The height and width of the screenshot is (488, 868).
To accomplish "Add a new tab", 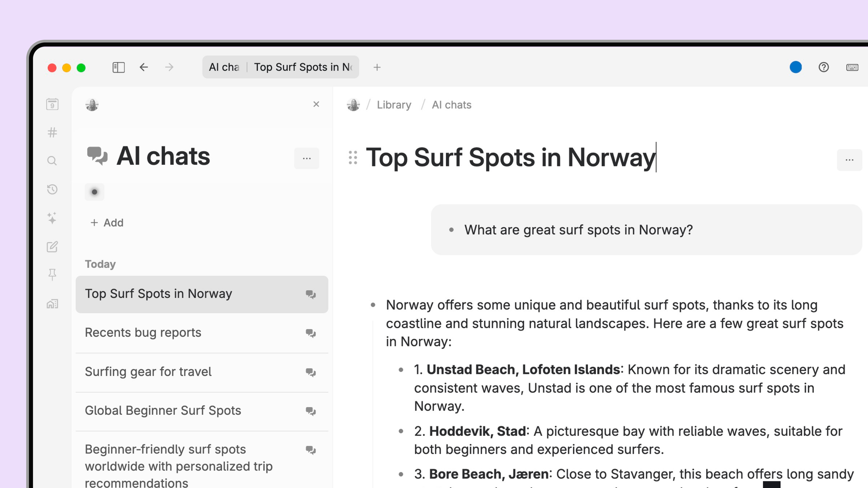I will (x=377, y=67).
